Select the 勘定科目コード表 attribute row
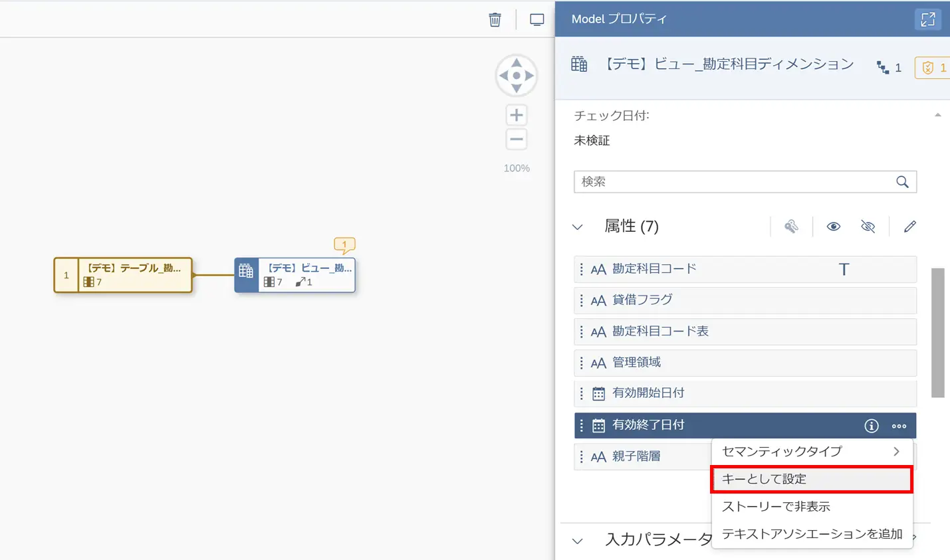950x560 pixels. 745,331
